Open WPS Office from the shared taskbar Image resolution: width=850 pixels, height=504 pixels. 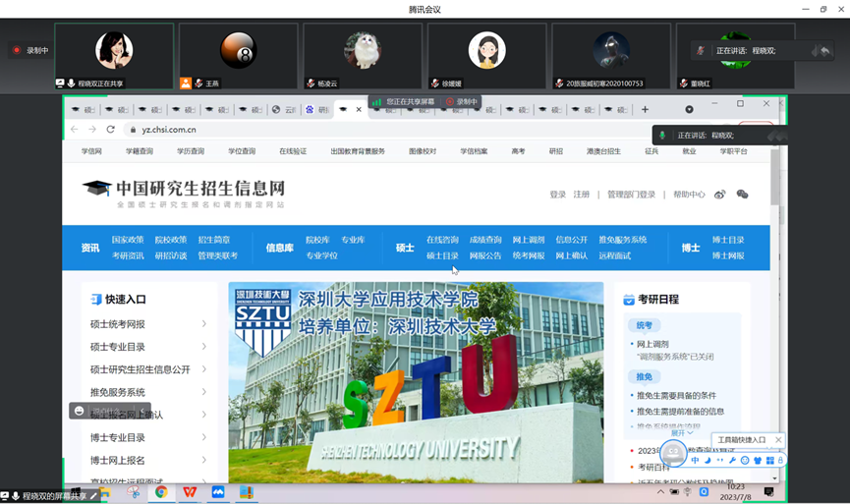[190, 491]
